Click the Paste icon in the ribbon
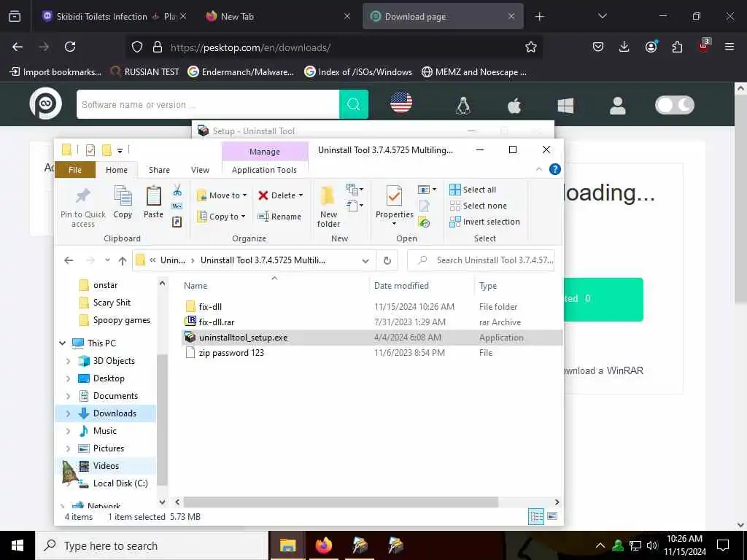 click(x=153, y=195)
